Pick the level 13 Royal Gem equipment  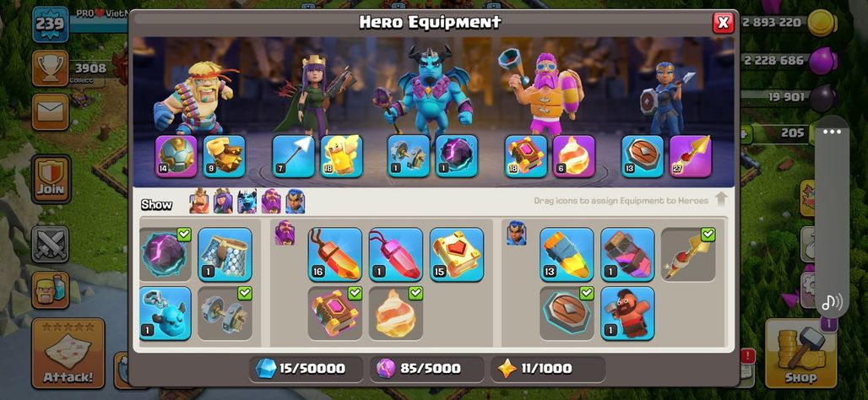tap(567, 255)
